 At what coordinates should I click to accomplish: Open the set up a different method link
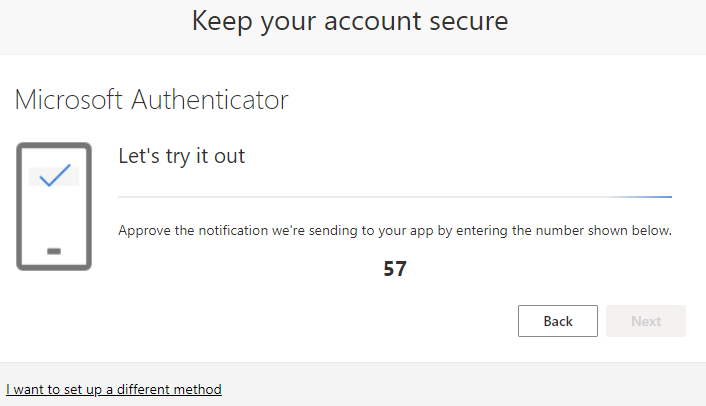[x=113, y=389]
